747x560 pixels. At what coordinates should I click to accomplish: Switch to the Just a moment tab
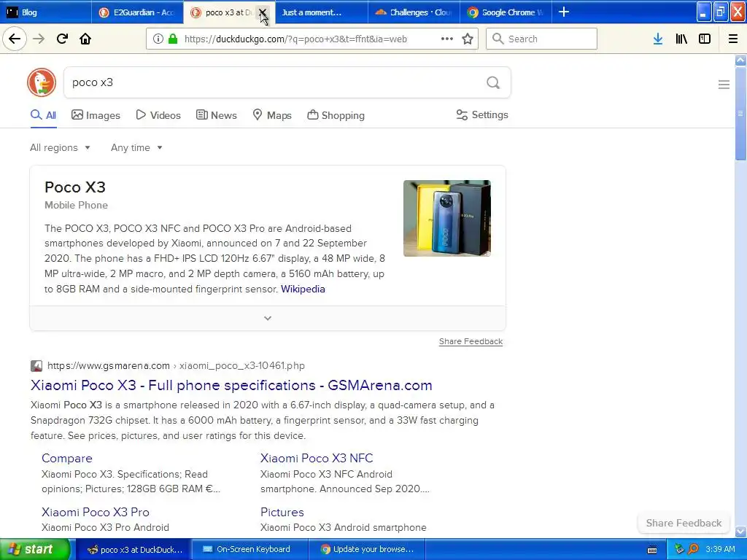pos(322,12)
